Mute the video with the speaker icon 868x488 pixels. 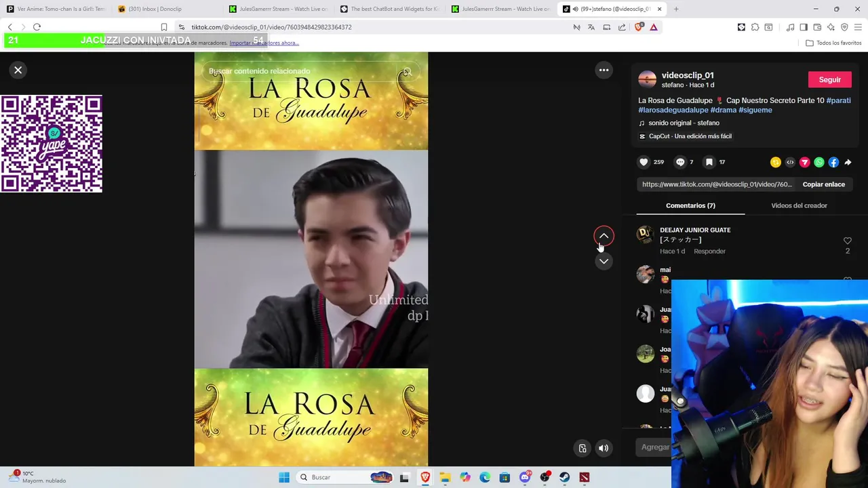604,448
